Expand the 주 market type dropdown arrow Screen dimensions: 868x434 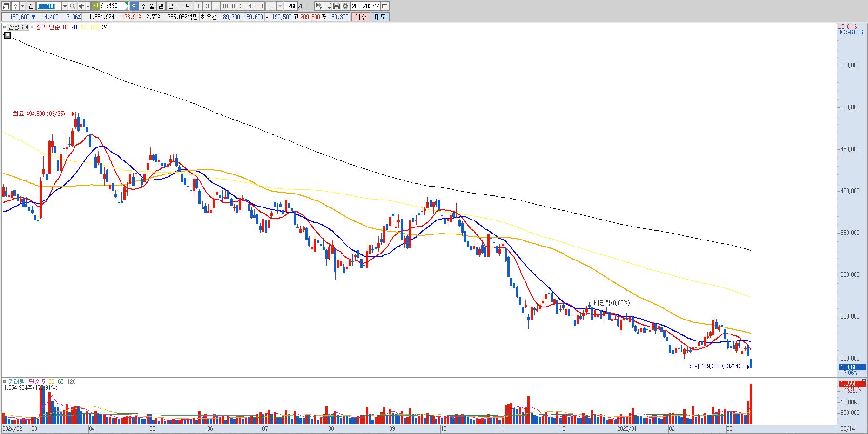tap(22, 6)
